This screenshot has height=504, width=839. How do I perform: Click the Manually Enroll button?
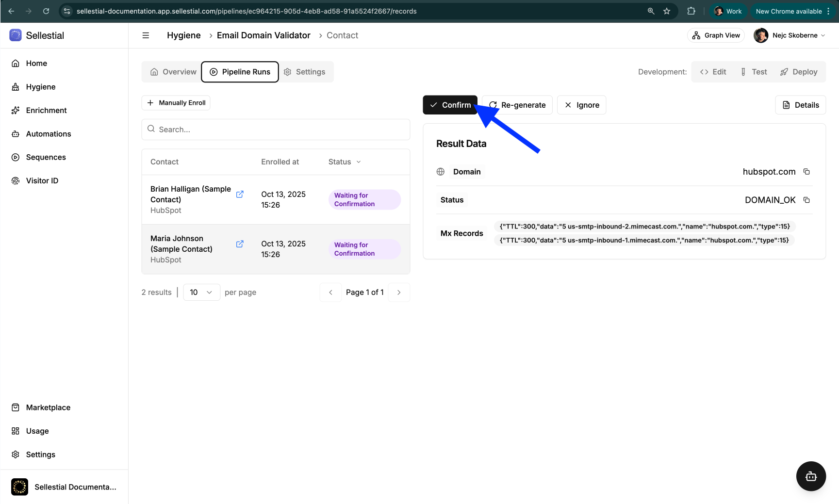(x=176, y=103)
